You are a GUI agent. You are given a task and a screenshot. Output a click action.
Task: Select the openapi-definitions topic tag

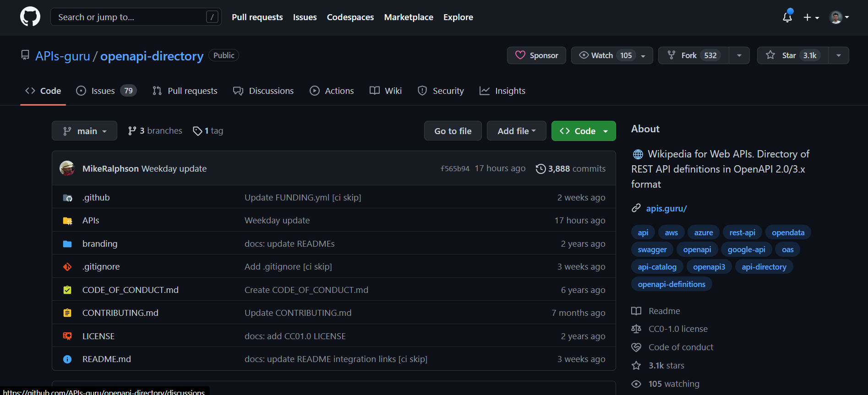coord(671,284)
